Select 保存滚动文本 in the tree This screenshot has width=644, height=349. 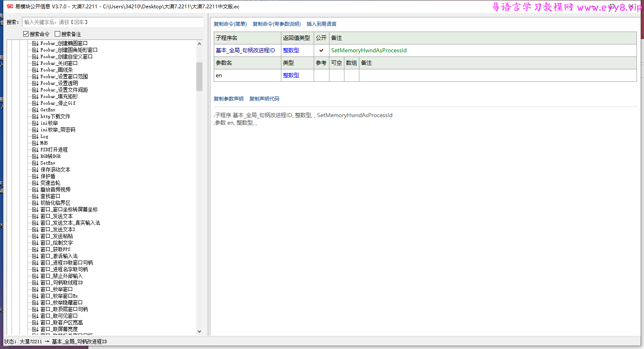pyautogui.click(x=55, y=170)
